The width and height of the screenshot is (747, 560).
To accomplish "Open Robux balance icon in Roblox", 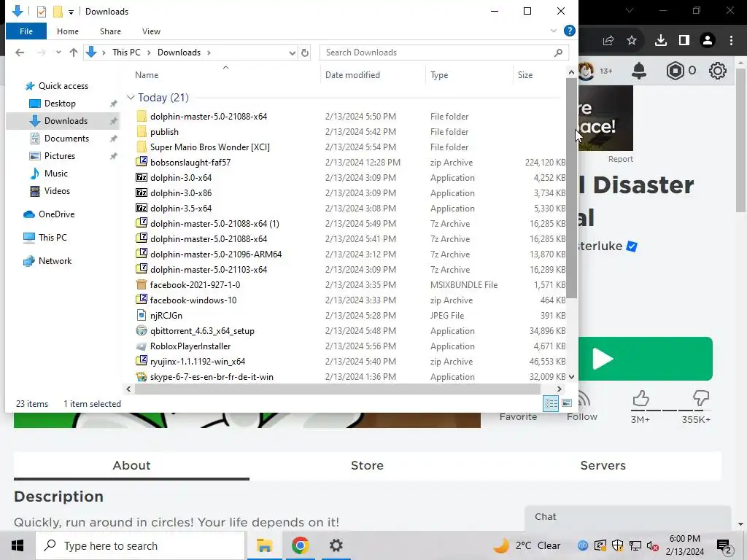I will [x=675, y=71].
